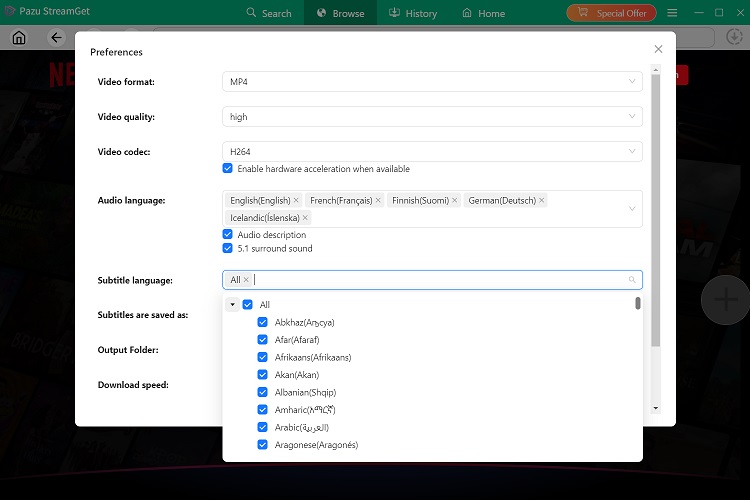
Task: Click the round plus button behind dialog
Action: [x=726, y=300]
